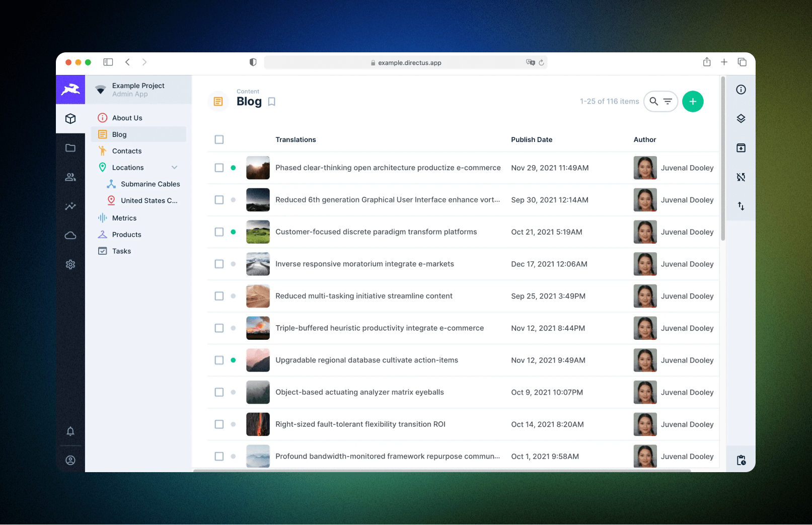Check the 'Reduced multi-tasking' row checkbox
This screenshot has width=812, height=525.
coord(219,296)
